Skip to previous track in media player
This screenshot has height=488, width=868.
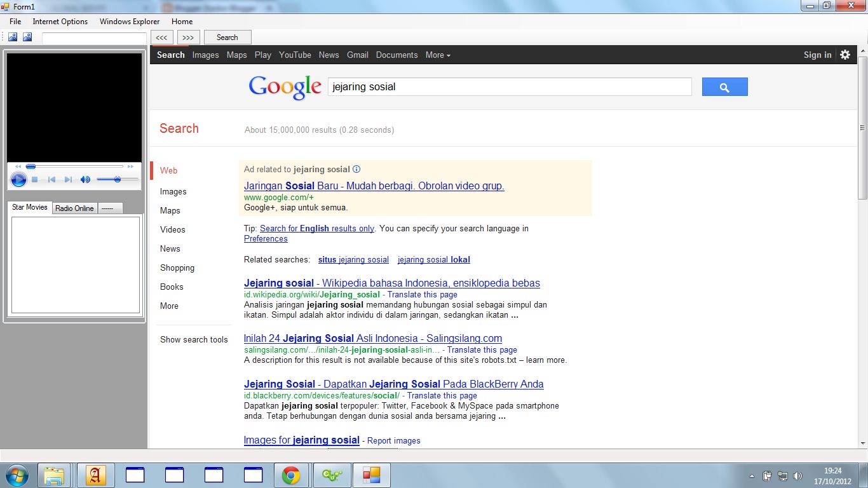(52, 180)
